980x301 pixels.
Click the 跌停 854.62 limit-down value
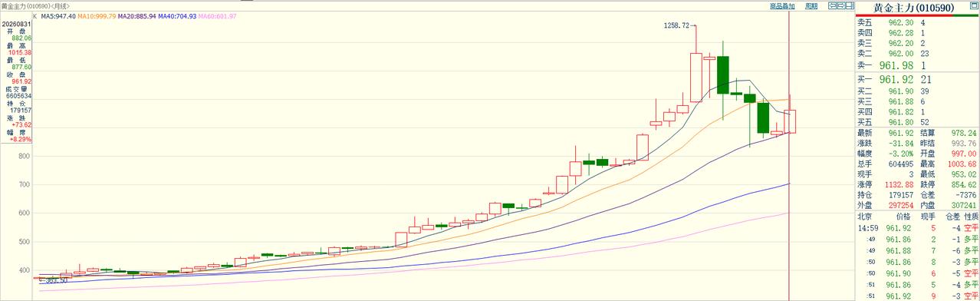(963, 184)
